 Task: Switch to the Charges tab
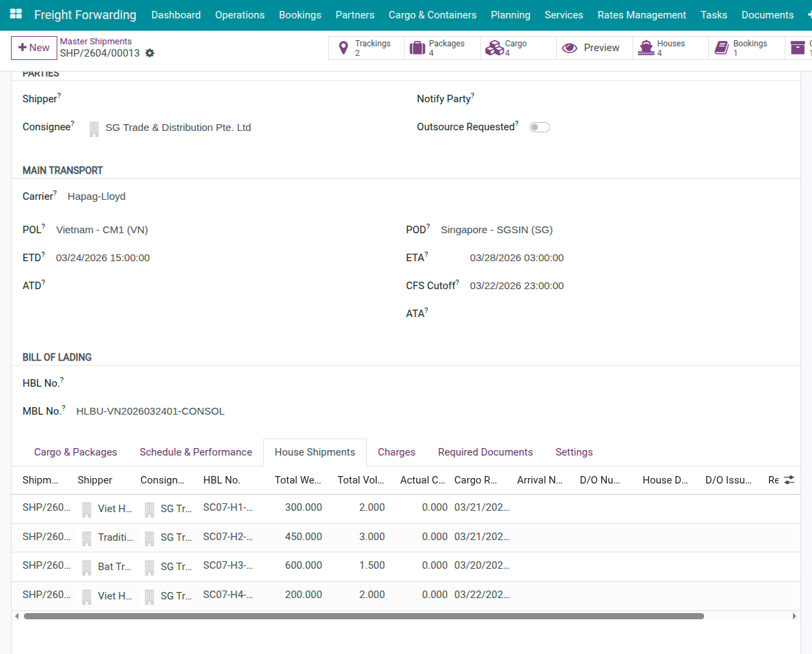coord(396,452)
